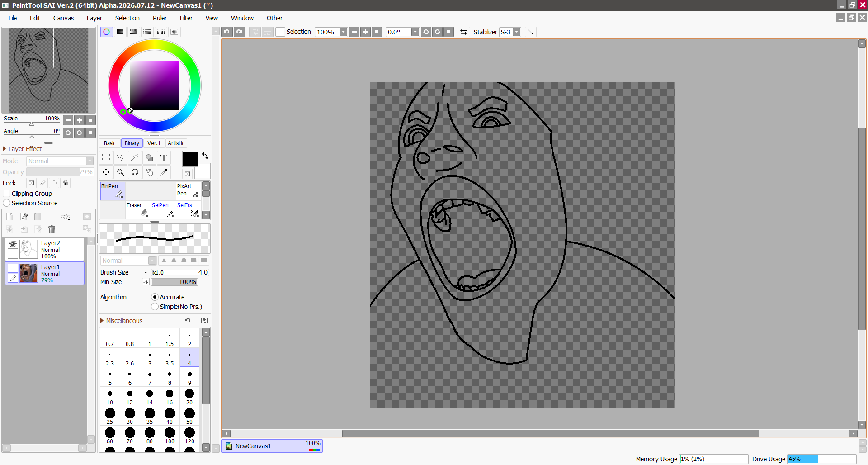Select the rectangular selection tool
The width and height of the screenshot is (868, 465).
106,158
